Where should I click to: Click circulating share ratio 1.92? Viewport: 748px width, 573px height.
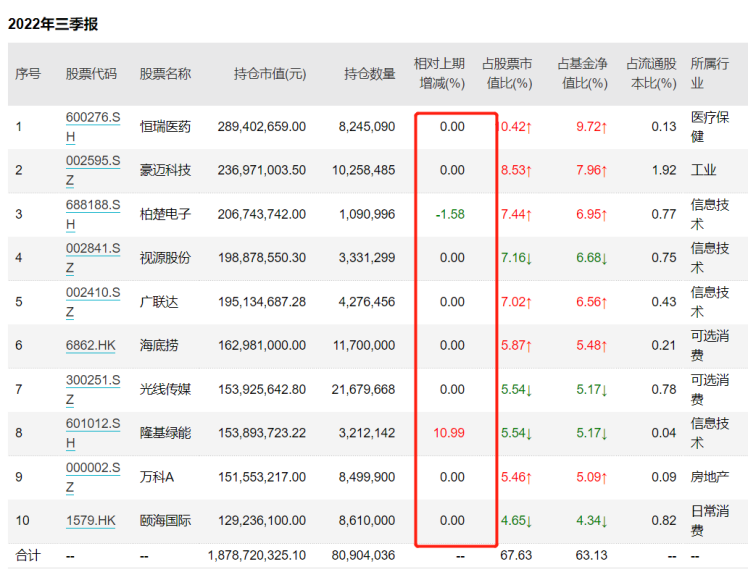[x=664, y=170]
